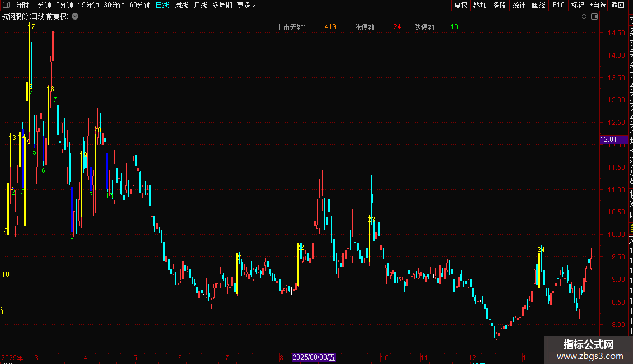Click the 多股 multi-stock button
This screenshot has width=633, height=364.
tap(499, 5)
